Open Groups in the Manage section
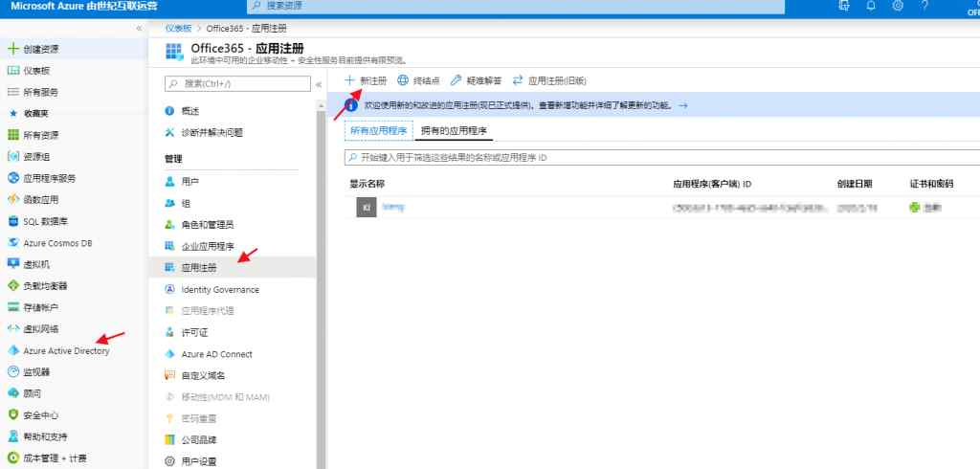980x469 pixels. (186, 203)
